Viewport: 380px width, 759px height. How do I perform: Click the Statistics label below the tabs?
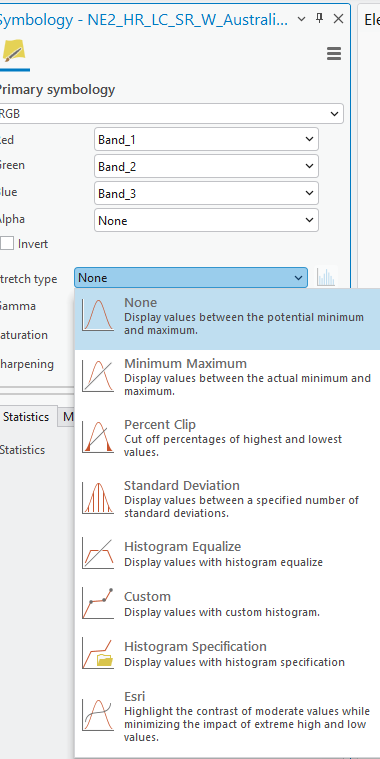click(22, 450)
